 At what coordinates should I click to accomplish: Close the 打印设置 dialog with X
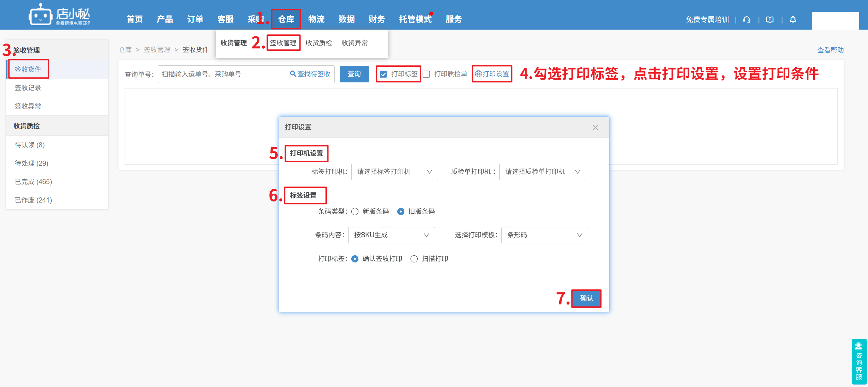click(x=595, y=127)
